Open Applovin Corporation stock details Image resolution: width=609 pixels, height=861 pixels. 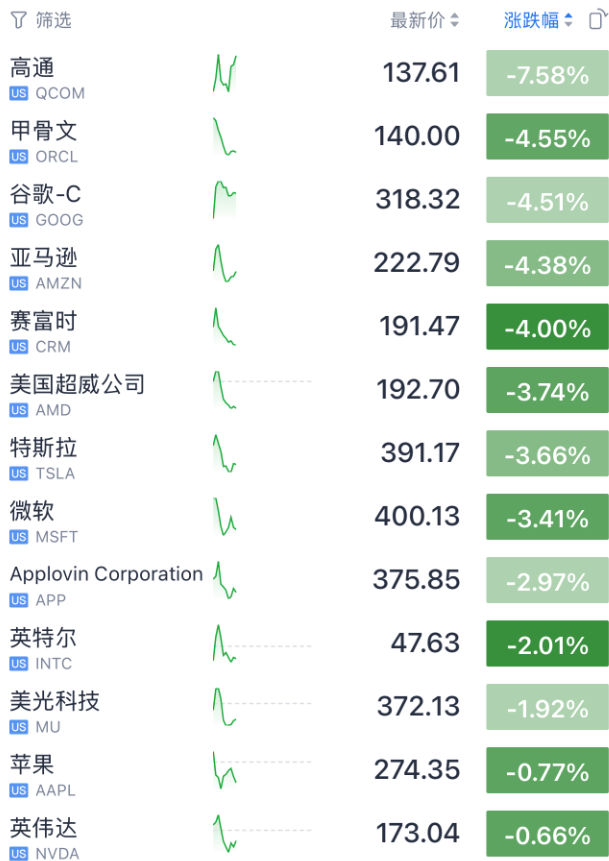point(104,575)
